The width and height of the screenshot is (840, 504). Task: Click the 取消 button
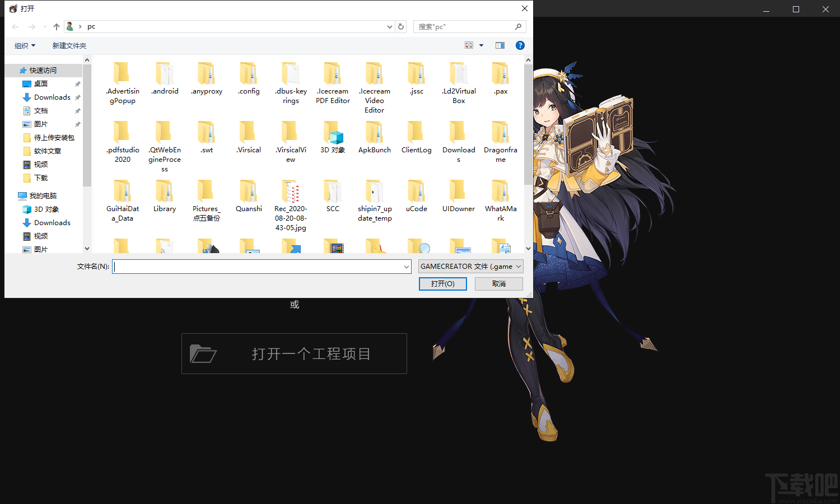coord(499,284)
